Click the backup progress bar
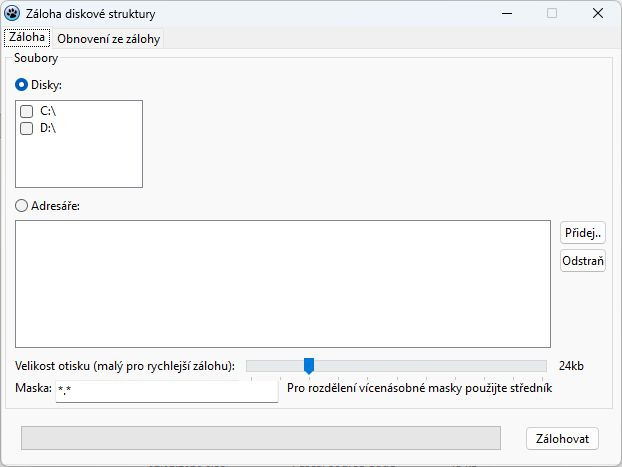This screenshot has height=467, width=622. pyautogui.click(x=261, y=438)
